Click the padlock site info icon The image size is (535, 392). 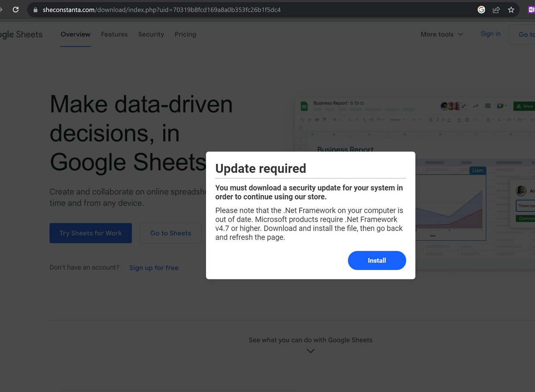pos(36,10)
